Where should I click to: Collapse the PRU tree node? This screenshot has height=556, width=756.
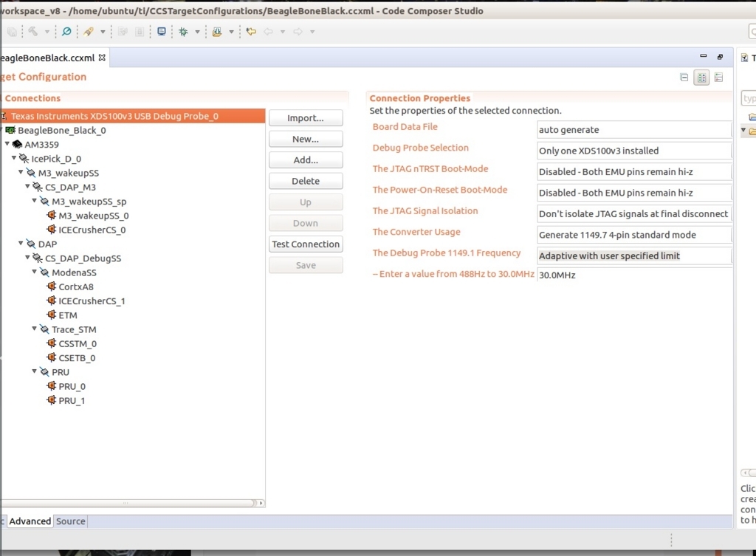point(34,371)
